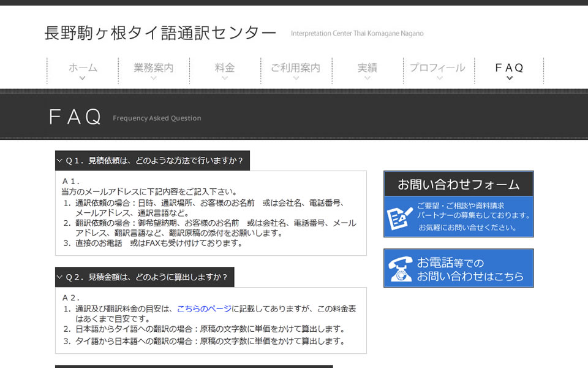Click the chevron under ホーム
588x368 pixels.
click(x=83, y=78)
